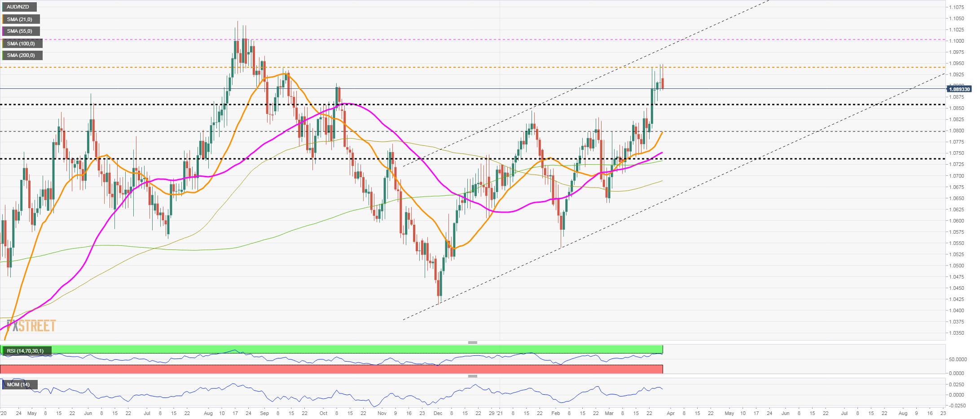Click the 1.1075 price axis value

(956, 7)
